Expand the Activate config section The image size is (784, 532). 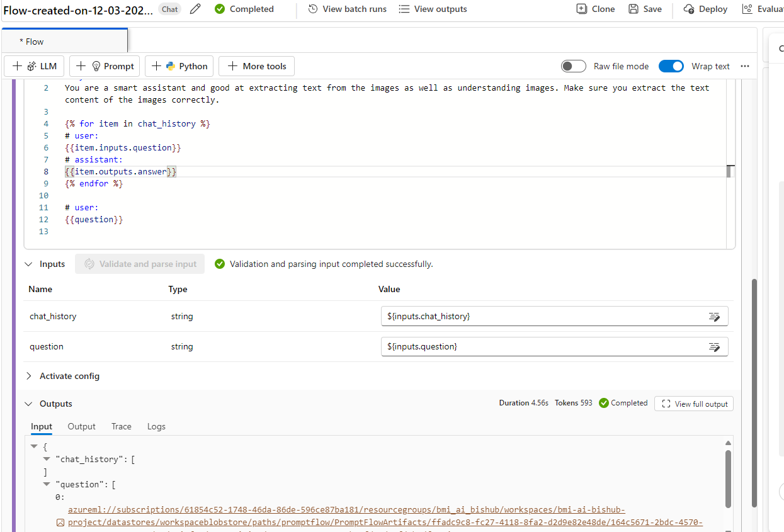[28, 376]
